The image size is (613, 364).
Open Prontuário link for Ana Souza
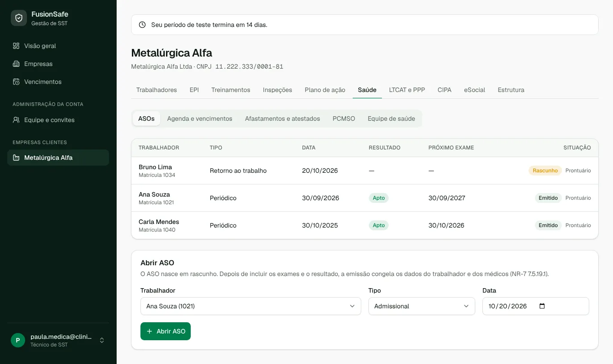578,198
